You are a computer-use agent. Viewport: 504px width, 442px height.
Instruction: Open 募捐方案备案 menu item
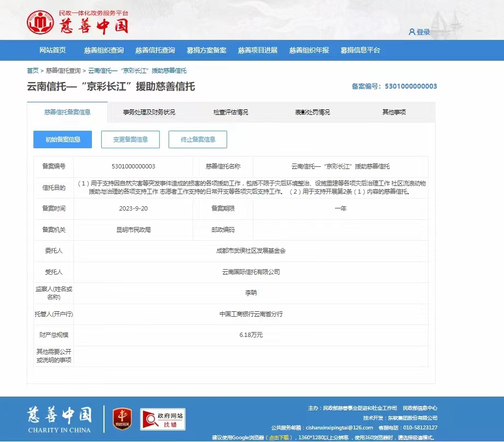pyautogui.click(x=206, y=50)
